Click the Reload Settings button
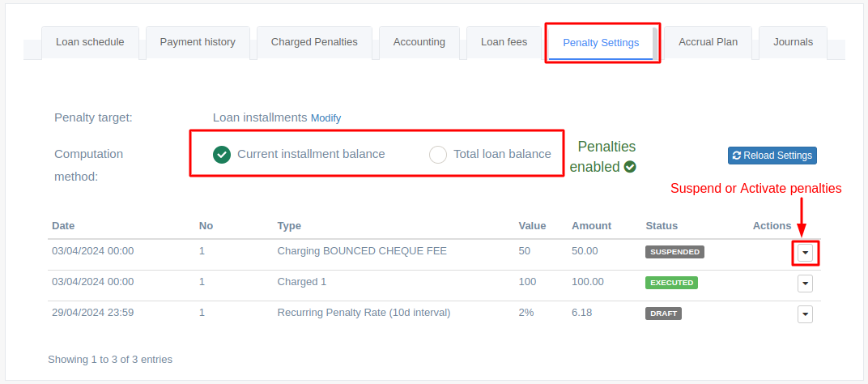Image resolution: width=868 pixels, height=384 pixels. click(772, 156)
